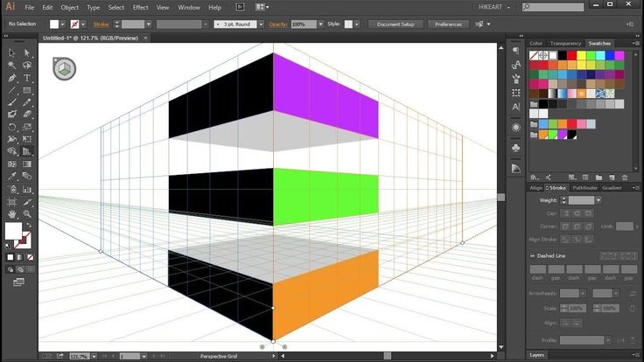Open the Window menu
Screen dimensions: 644x362
(x=189, y=7)
